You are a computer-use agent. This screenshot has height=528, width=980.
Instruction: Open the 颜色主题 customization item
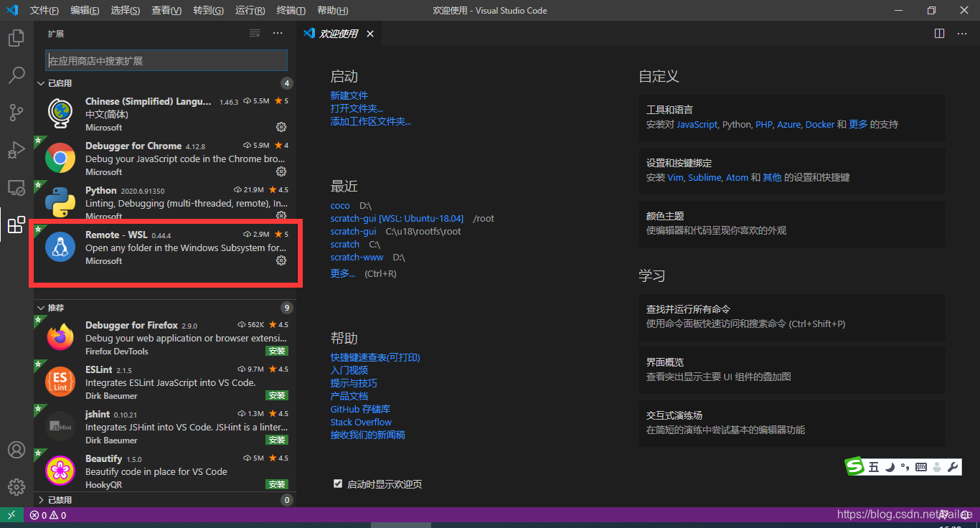click(x=792, y=223)
